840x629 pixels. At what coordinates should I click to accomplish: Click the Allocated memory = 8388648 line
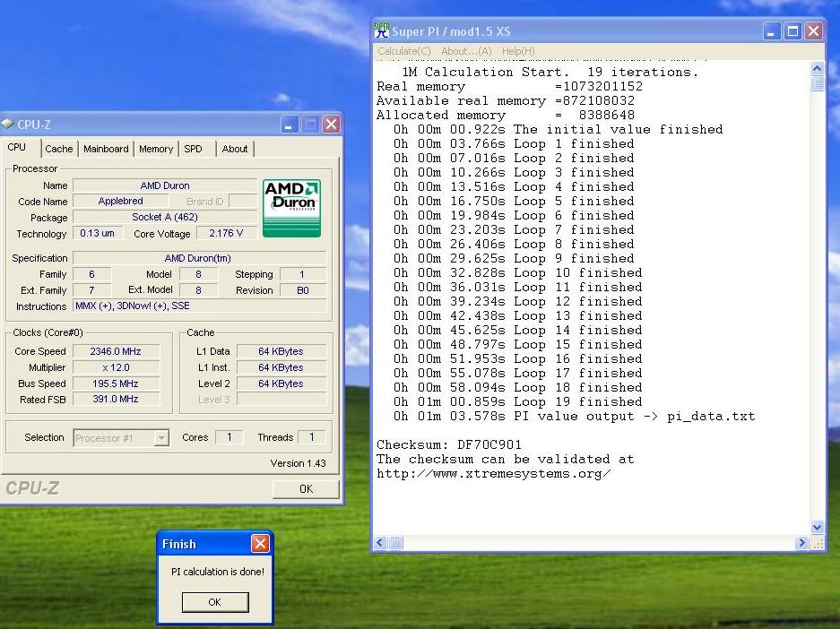coord(506,115)
